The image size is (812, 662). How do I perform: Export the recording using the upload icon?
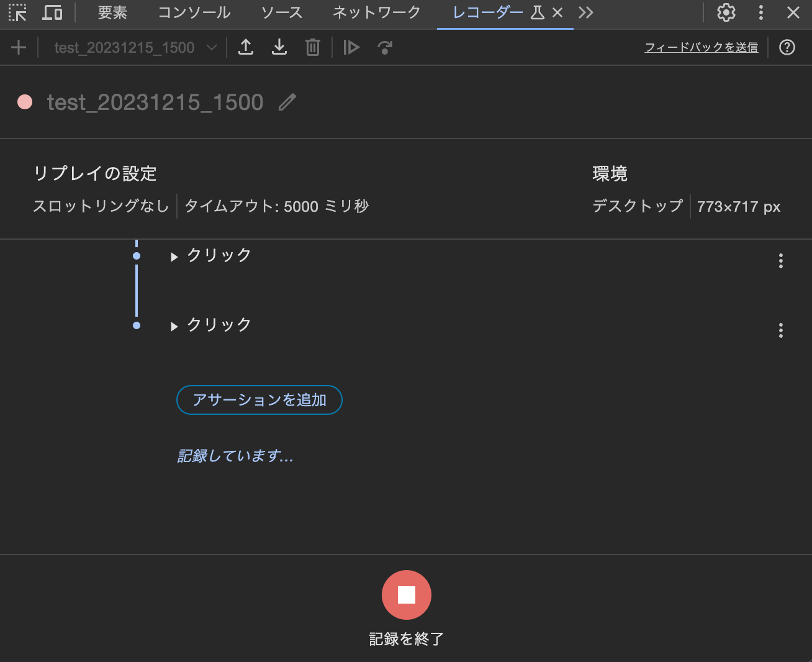tap(246, 47)
